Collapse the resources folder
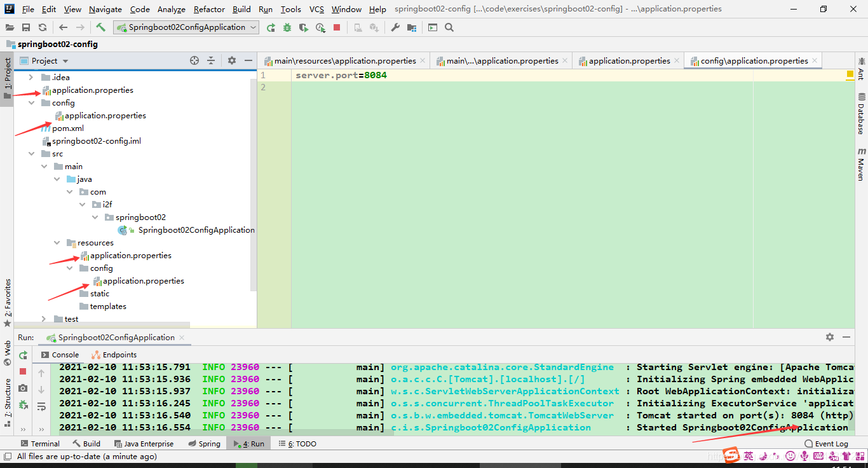 tap(57, 242)
